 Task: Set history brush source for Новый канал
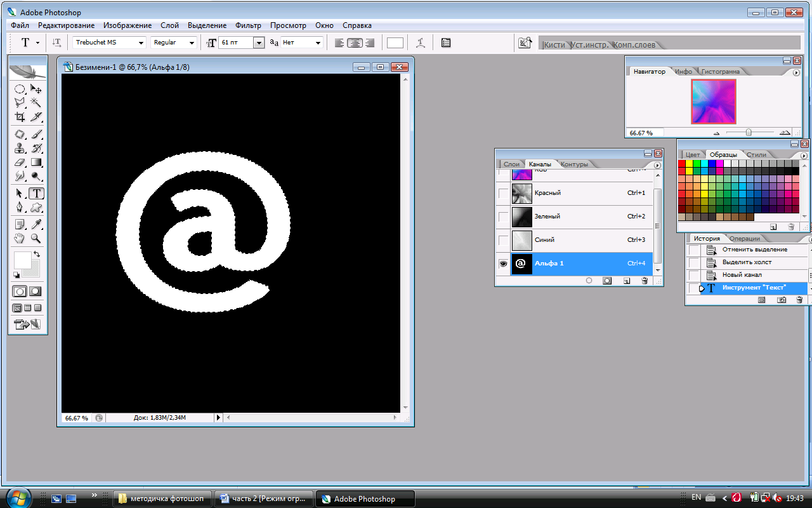(695, 275)
